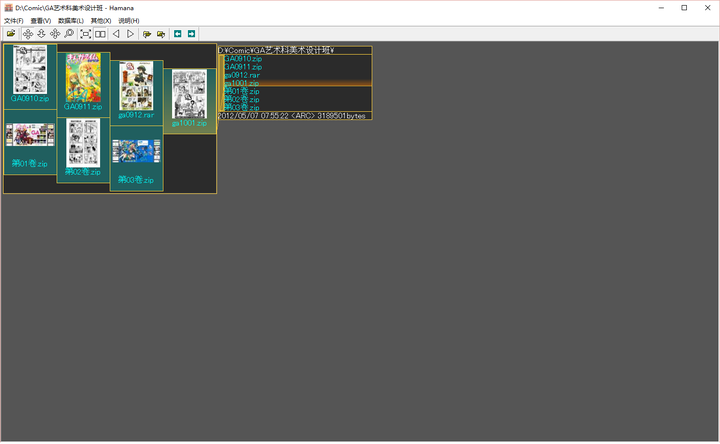
Task: Click the teal right arrow icon
Action: (x=191, y=34)
